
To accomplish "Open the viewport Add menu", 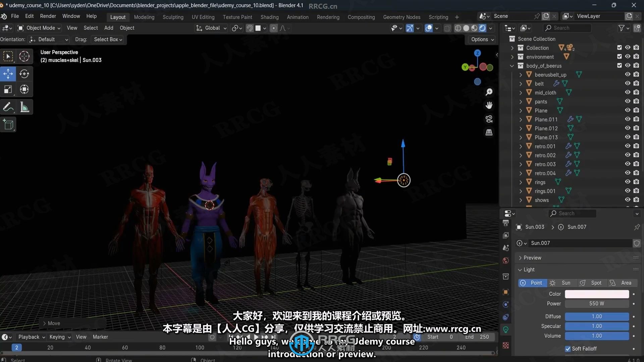I will coord(109,28).
